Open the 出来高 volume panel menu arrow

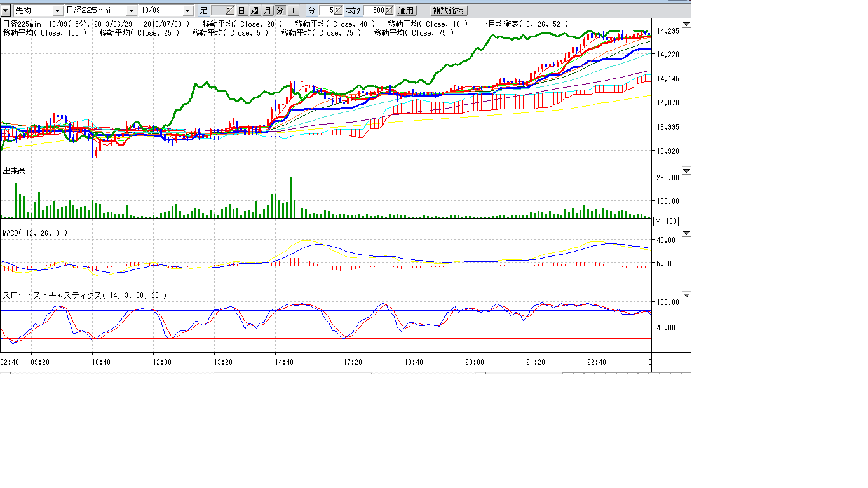click(x=686, y=171)
